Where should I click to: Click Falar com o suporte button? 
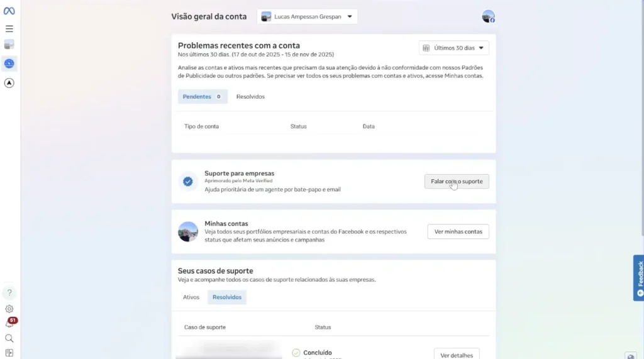[457, 181]
